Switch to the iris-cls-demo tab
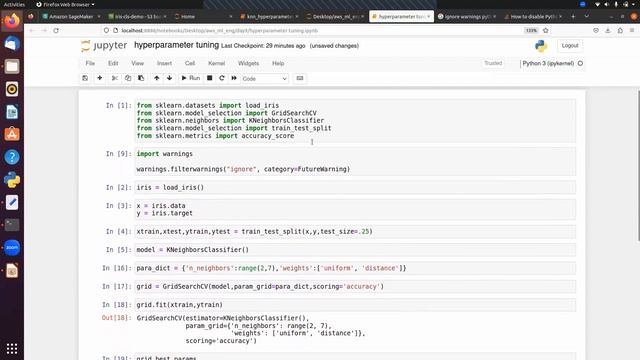 tap(137, 16)
